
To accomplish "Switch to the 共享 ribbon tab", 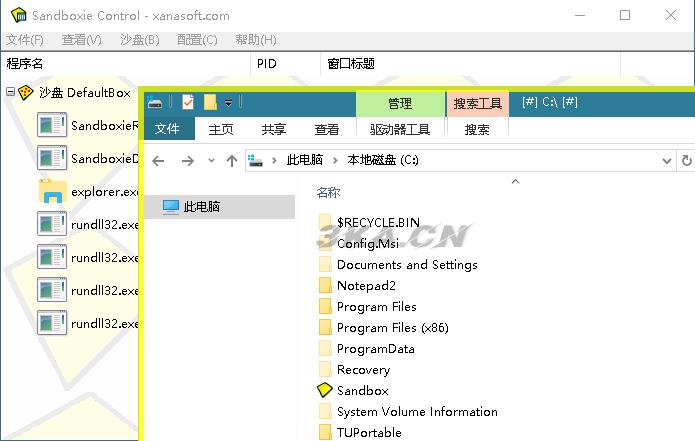I will coord(273,129).
